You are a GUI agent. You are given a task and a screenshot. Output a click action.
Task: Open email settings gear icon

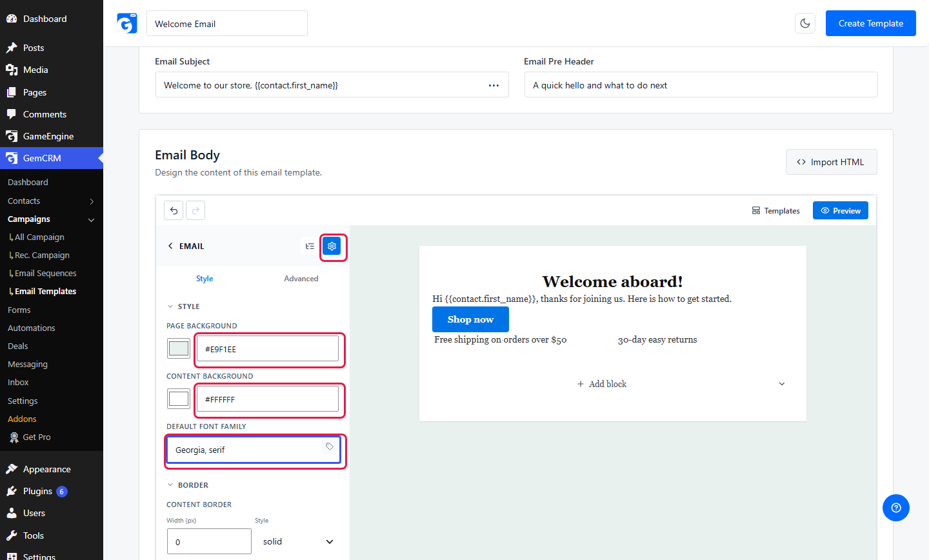tap(332, 246)
